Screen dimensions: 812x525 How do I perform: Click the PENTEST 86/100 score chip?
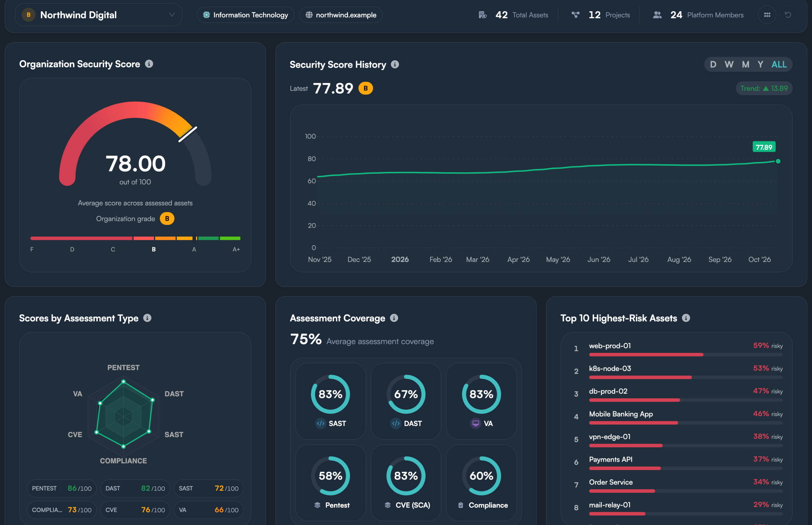62,488
